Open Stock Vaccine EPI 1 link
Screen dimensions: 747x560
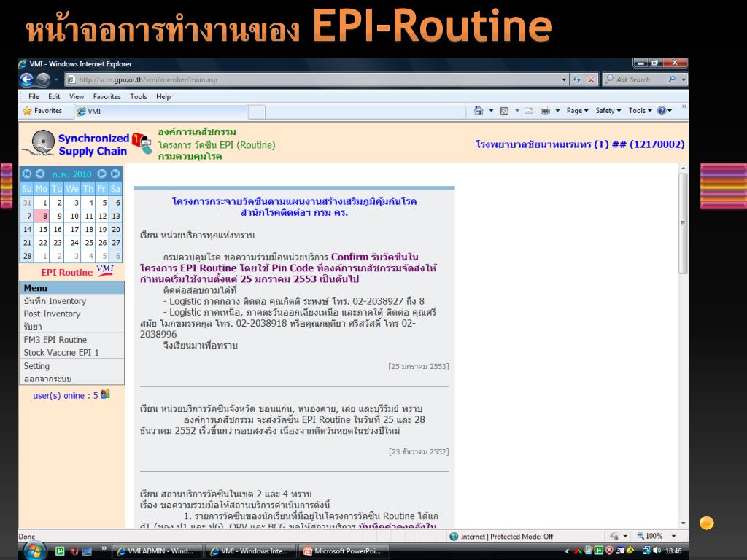click(61, 352)
